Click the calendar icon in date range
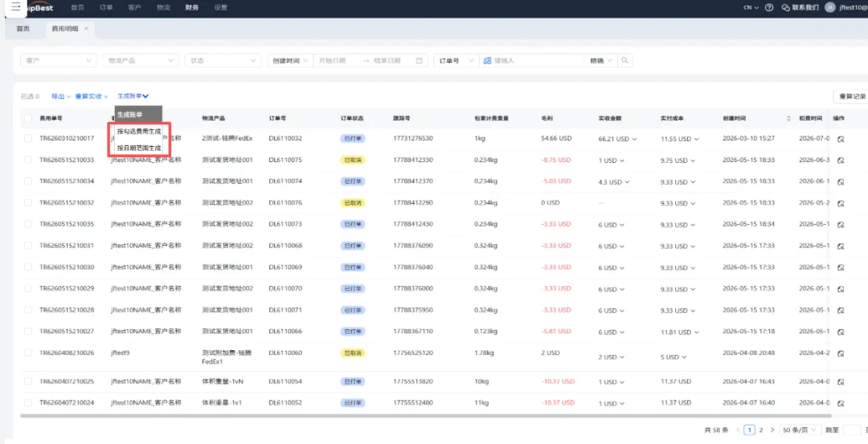This screenshot has height=444, width=868. pos(419,61)
